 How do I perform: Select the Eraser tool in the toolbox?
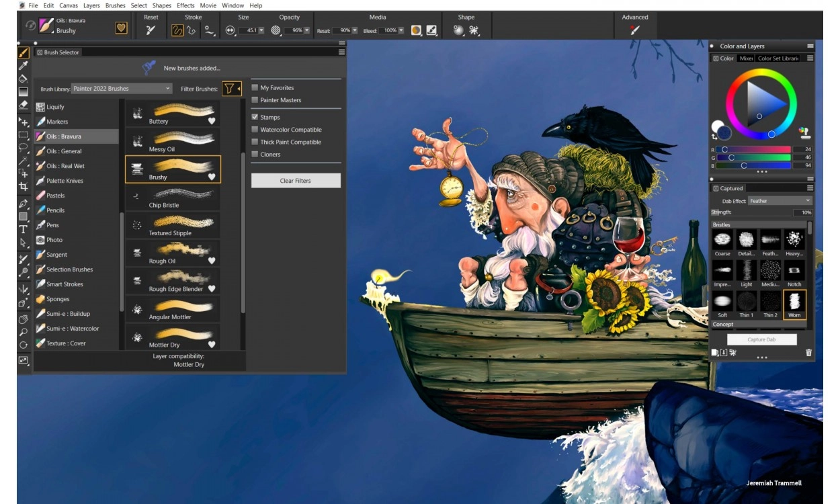(23, 105)
